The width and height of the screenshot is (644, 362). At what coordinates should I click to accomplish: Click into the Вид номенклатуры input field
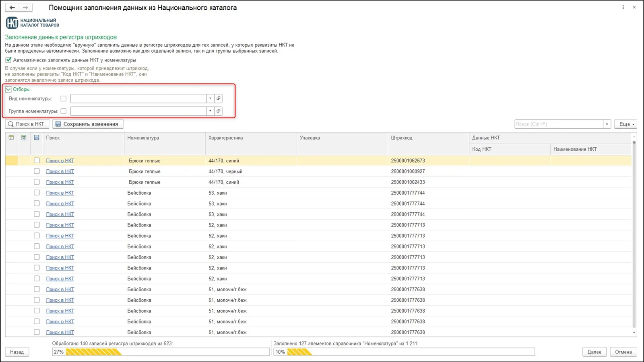click(138, 99)
